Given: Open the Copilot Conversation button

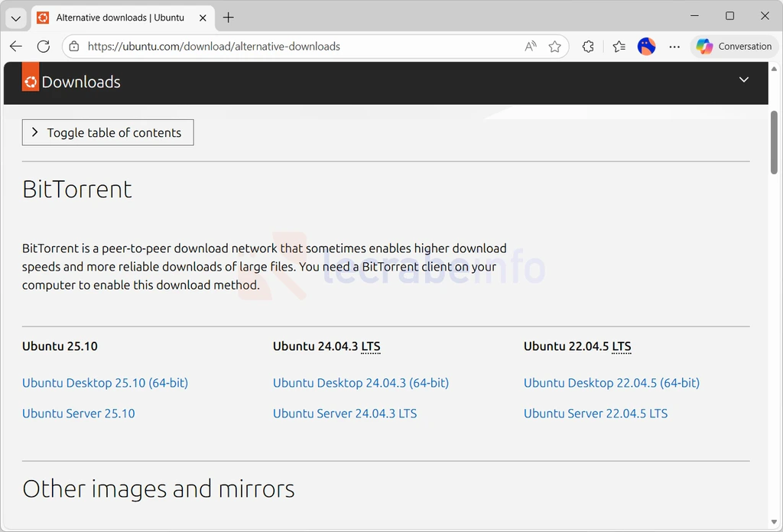Looking at the screenshot, I should pos(734,47).
